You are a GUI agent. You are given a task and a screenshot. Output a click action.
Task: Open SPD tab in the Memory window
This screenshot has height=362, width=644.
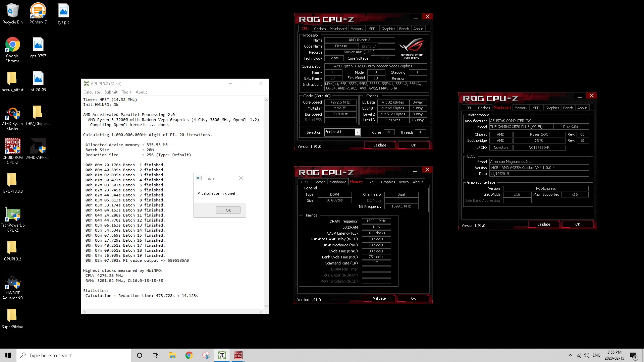pos(372,182)
